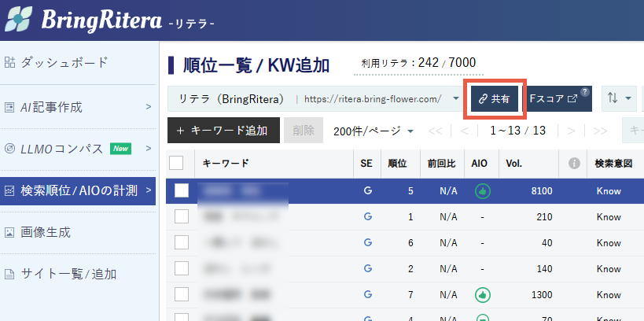Screen dimensions: 644x321
Task: Sort by the 前回比 column header
Action: tap(441, 164)
